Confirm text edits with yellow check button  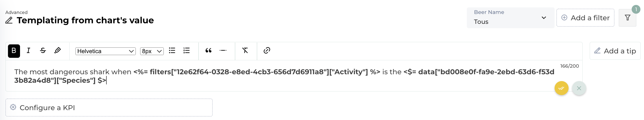click(x=561, y=88)
